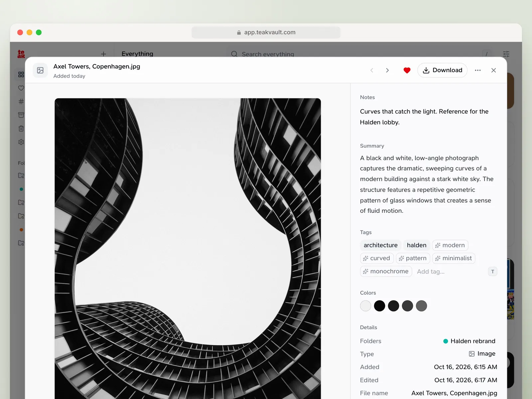Click the Added date Oct 16, 2026, 6:15 AM
This screenshot has height=399, width=532.
(465, 367)
